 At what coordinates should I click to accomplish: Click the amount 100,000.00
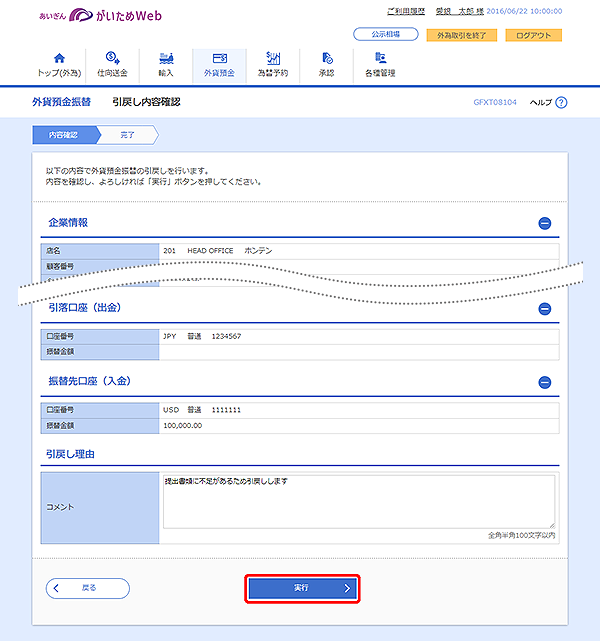[183, 426]
